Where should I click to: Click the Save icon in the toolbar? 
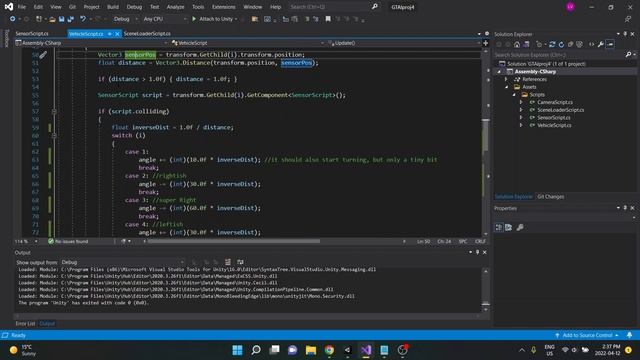(x=61, y=19)
